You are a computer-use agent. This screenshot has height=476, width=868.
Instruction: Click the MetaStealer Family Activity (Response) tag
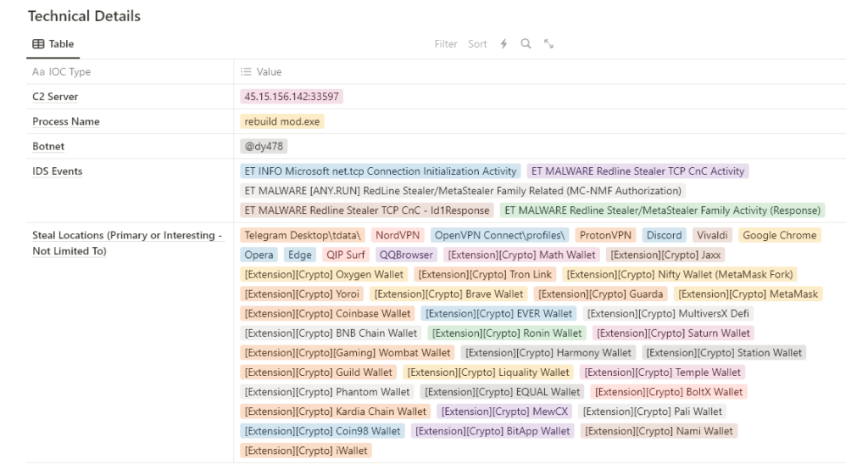663,210
